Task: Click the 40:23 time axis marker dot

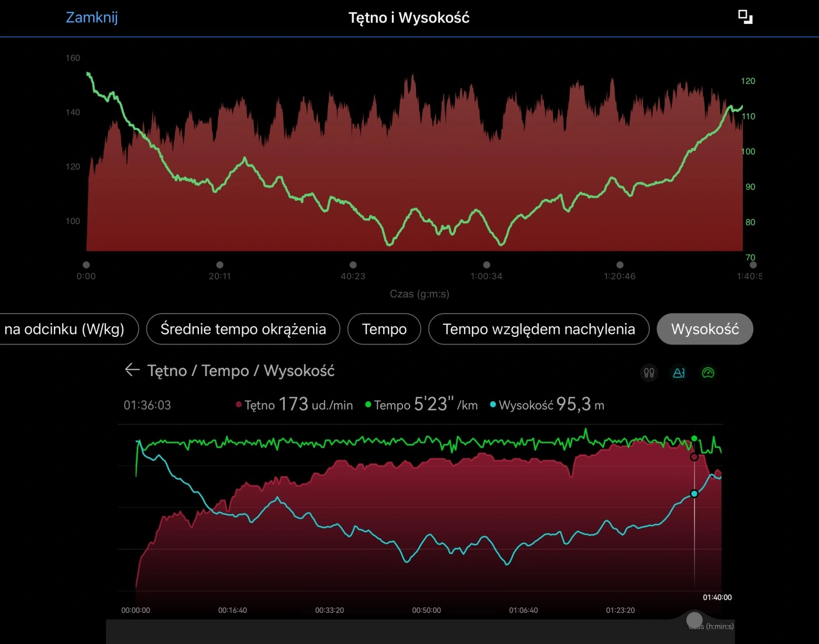Action: (353, 265)
